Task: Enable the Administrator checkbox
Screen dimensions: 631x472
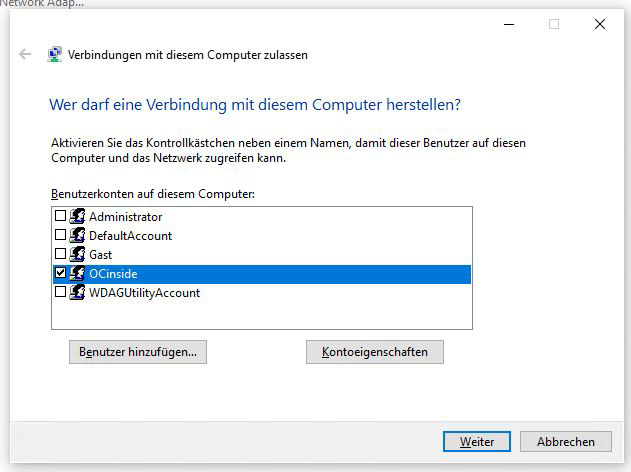Action: point(60,216)
